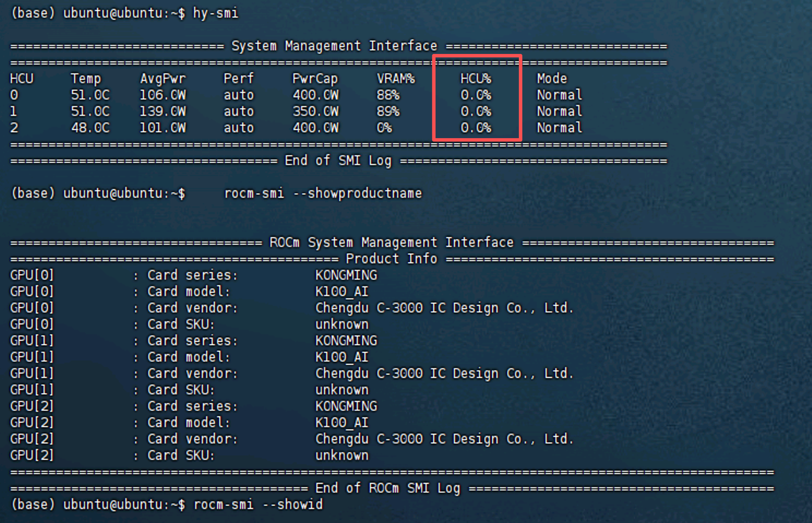812x523 pixels.
Task: Click the End of ROCm SMI Log line
Action: click(388, 489)
